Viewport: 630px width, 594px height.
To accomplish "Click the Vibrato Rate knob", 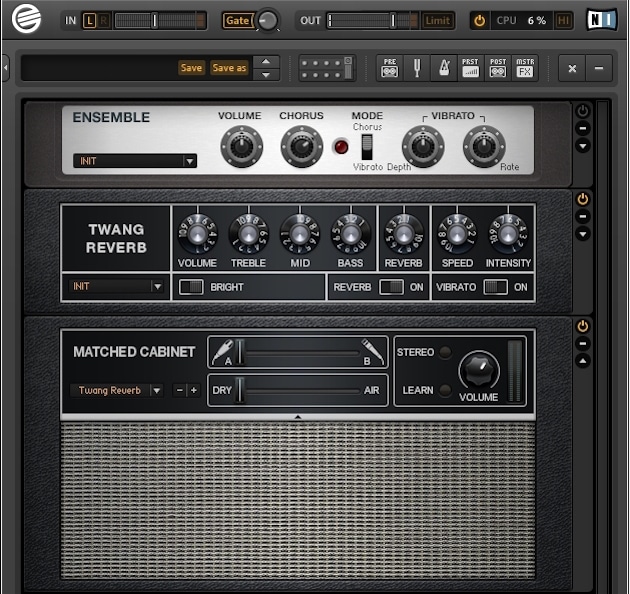I will pos(484,147).
